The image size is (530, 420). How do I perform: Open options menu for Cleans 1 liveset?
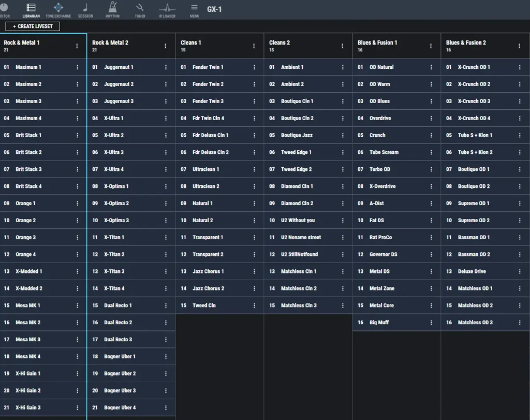254,46
